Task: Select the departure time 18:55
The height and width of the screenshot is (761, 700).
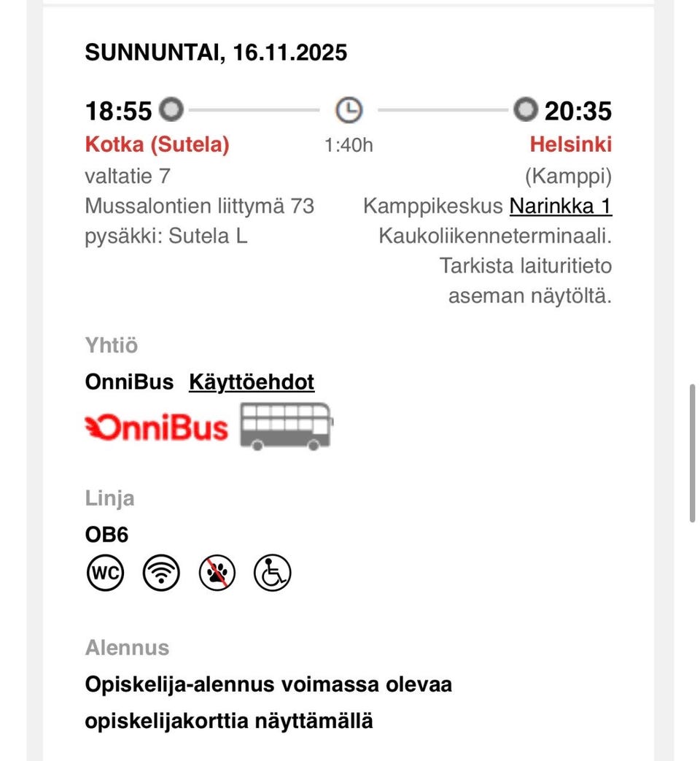Action: [117, 110]
